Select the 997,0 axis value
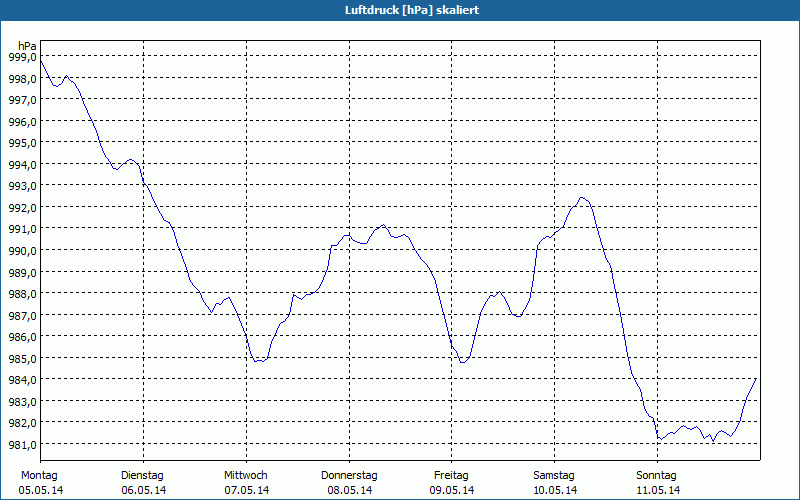The width and height of the screenshot is (800, 500). pos(22,100)
